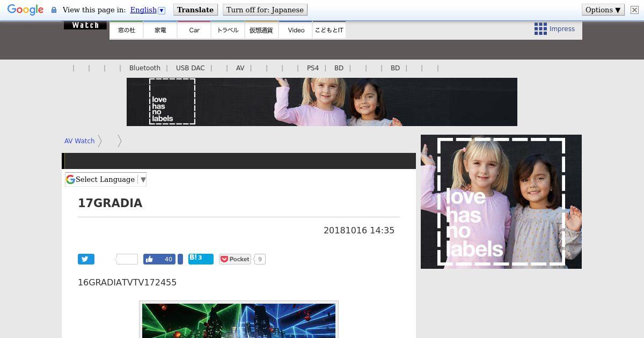Click the article title 17GRADIA
Viewport: 644px width, 338px height.
[110, 203]
